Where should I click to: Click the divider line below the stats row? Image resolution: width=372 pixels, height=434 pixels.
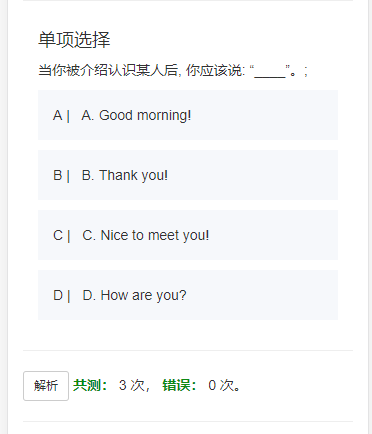(188, 422)
